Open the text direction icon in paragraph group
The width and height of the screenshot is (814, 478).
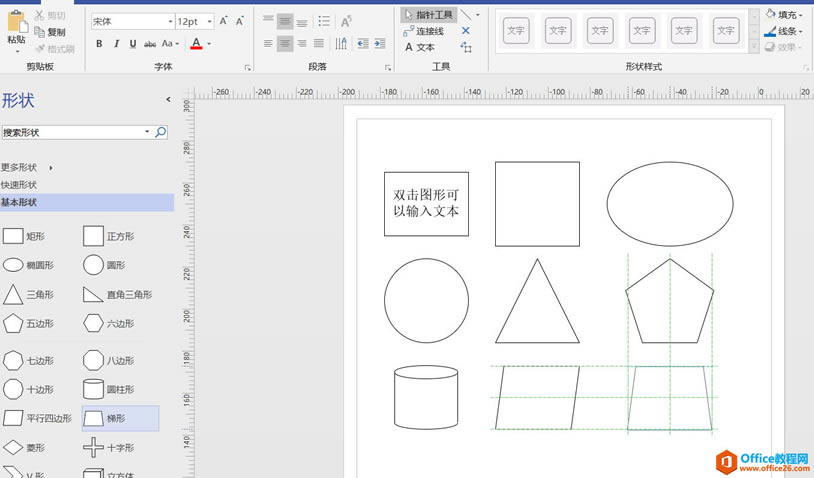341,44
